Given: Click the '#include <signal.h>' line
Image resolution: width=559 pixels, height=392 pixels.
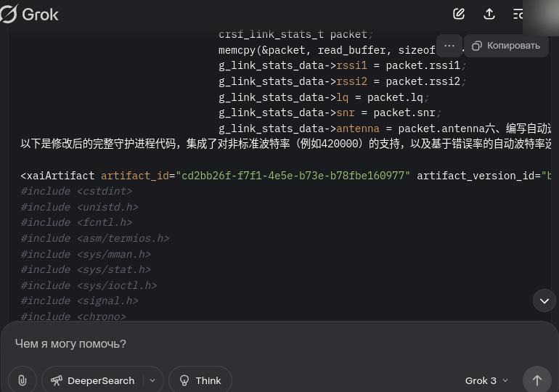Looking at the screenshot, I should click(79, 301).
